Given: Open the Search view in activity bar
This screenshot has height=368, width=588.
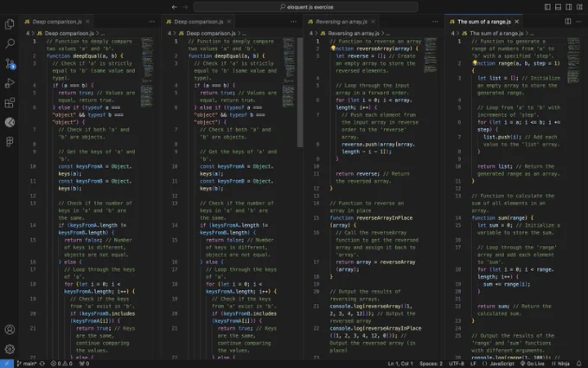Looking at the screenshot, I should click(x=10, y=43).
